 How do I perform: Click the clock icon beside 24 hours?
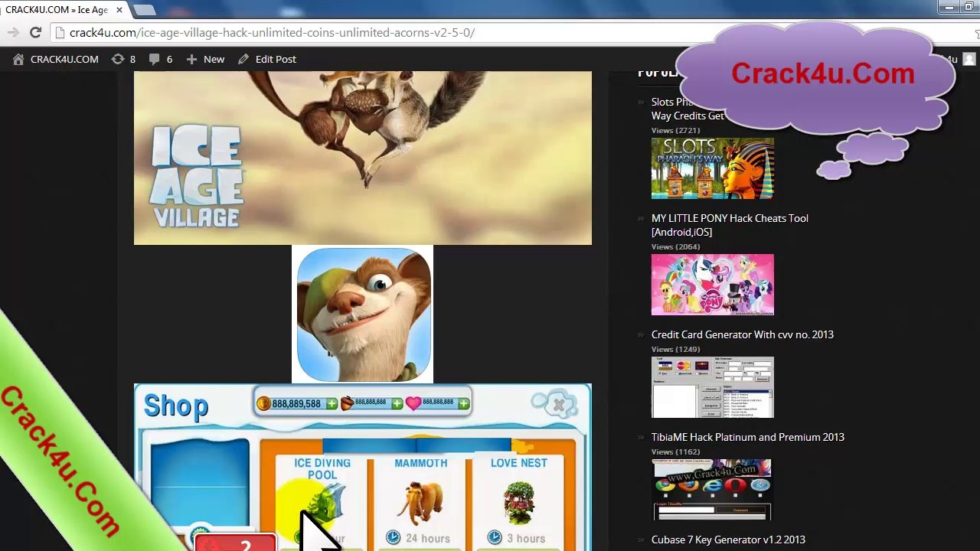pos(393,538)
